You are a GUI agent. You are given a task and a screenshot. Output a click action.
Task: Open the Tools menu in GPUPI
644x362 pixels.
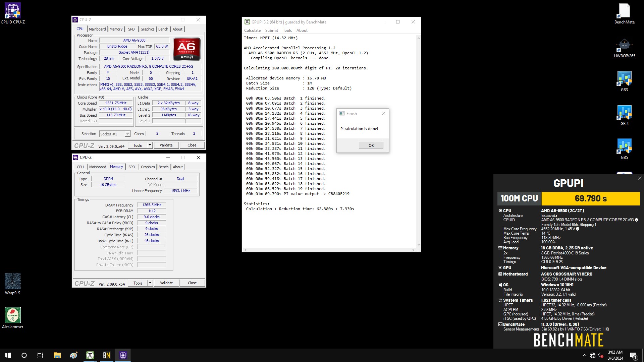pos(287,30)
